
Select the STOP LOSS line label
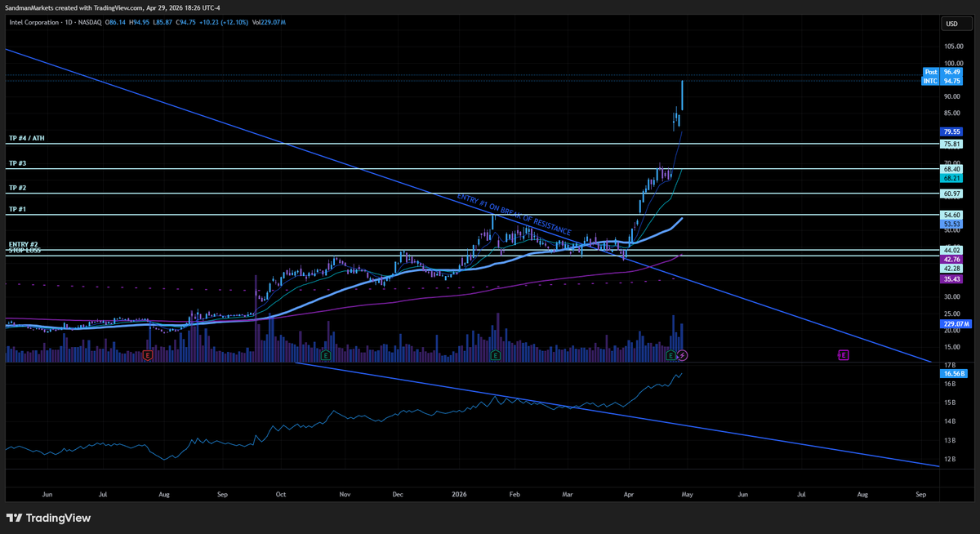pos(24,251)
